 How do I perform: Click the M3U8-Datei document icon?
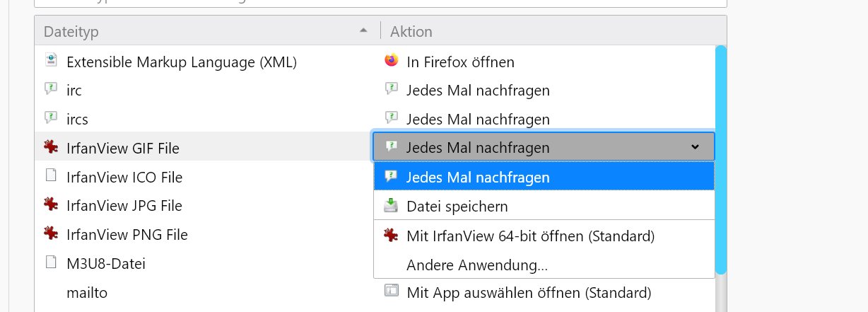51,263
